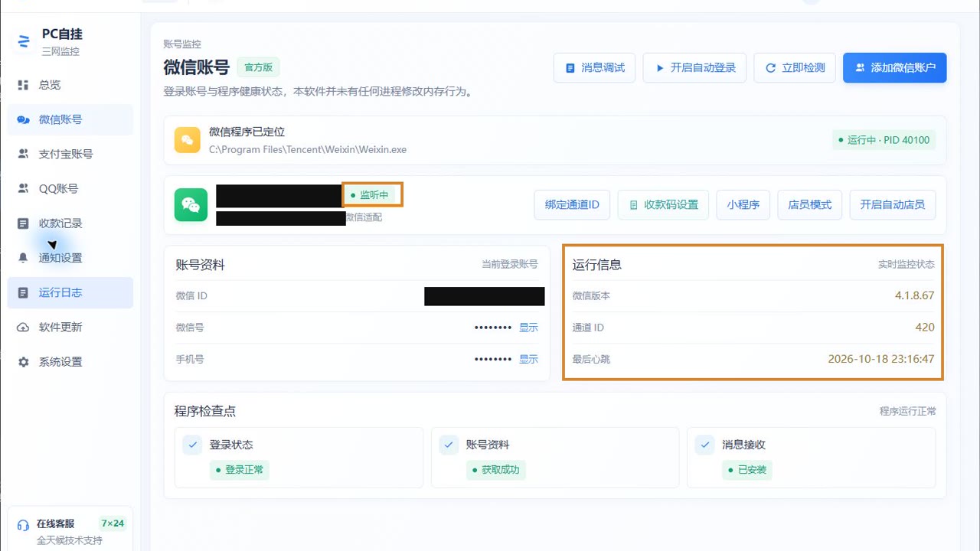Open 支付宝账号 in the sidebar
980x551 pixels.
[x=70, y=154]
